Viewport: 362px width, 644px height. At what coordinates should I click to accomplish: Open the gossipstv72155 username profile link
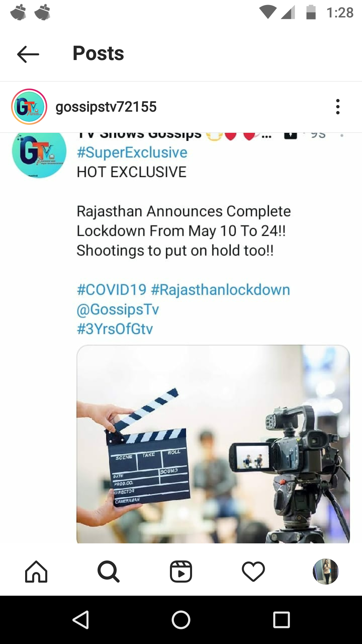(106, 107)
